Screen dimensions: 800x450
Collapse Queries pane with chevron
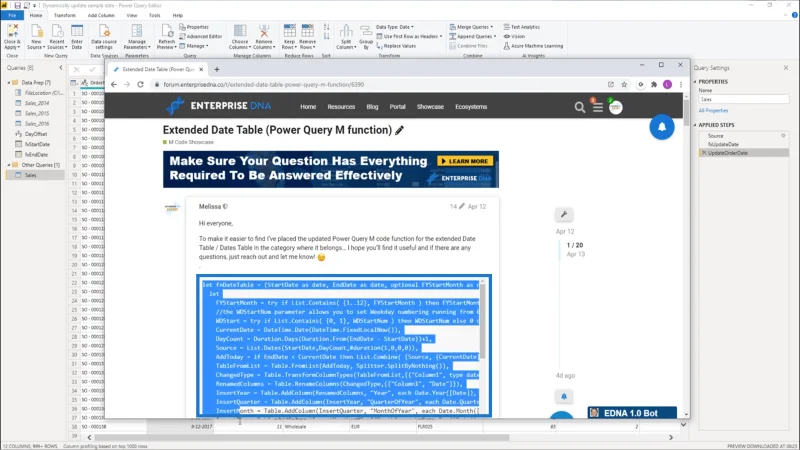tap(61, 67)
